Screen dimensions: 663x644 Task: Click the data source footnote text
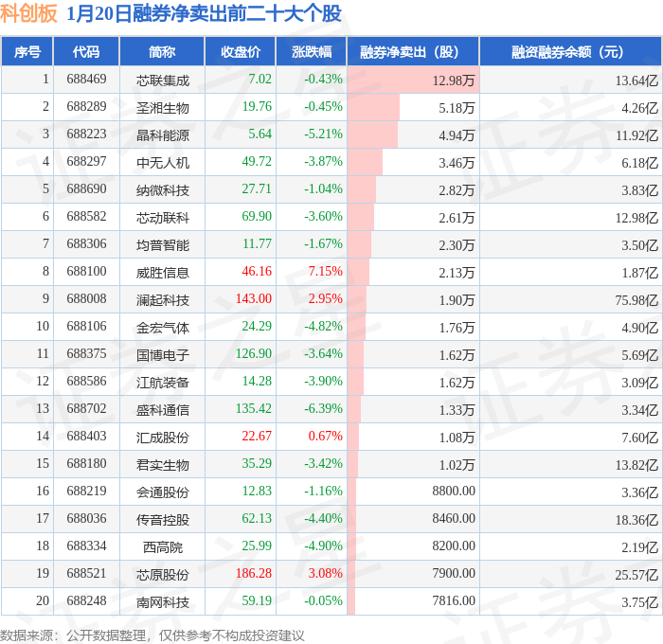point(152,635)
